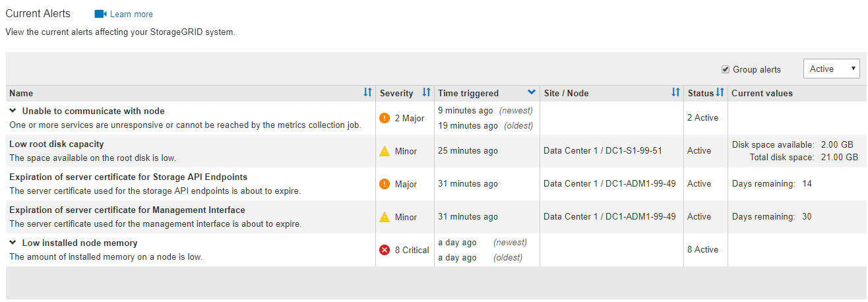Click the orange 2 Major severity icon

(x=385, y=118)
